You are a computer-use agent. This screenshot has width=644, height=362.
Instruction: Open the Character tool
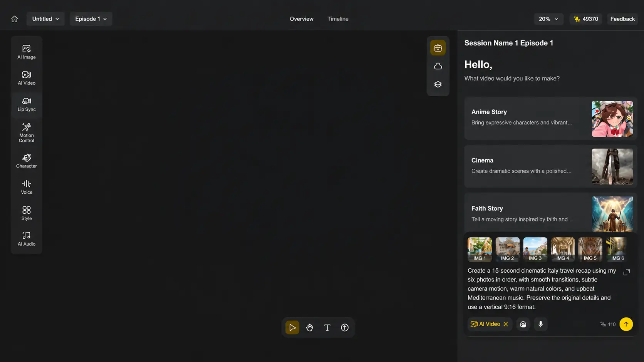[27, 161]
